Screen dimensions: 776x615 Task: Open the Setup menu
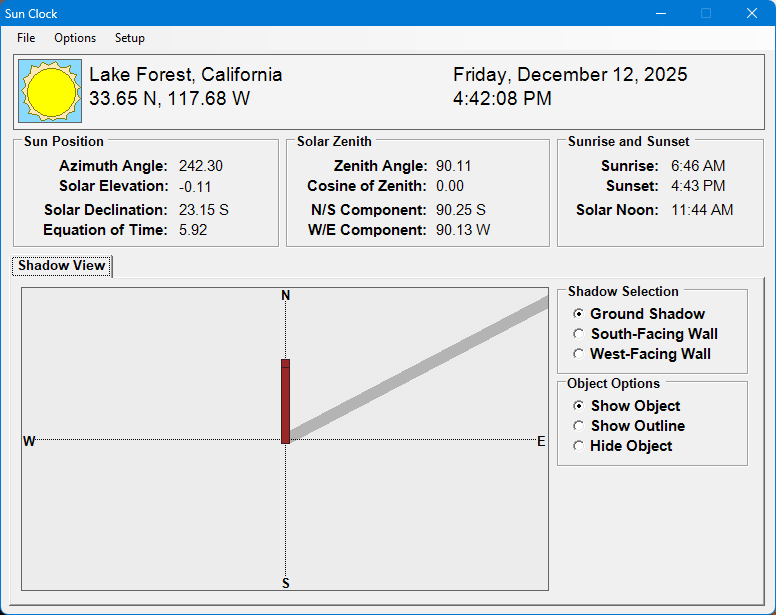[x=129, y=38]
